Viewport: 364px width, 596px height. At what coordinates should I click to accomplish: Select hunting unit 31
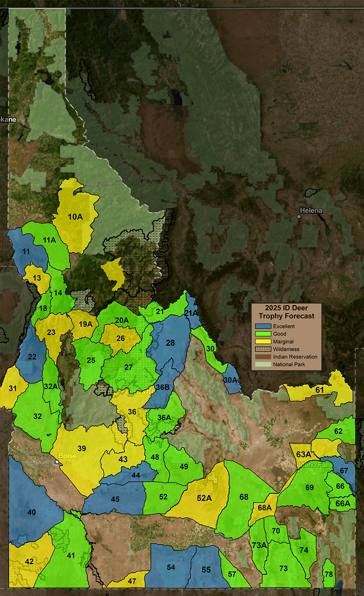[13, 389]
